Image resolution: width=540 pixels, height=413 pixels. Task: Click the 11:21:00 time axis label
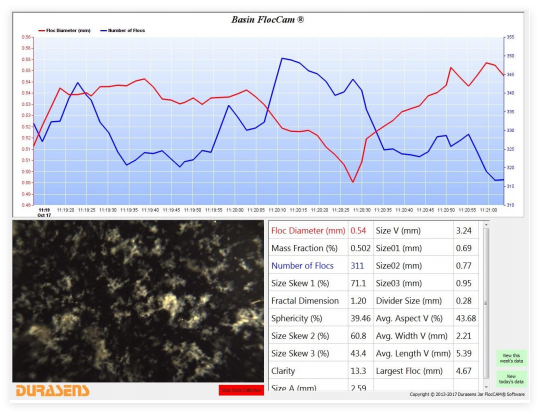pyautogui.click(x=489, y=210)
